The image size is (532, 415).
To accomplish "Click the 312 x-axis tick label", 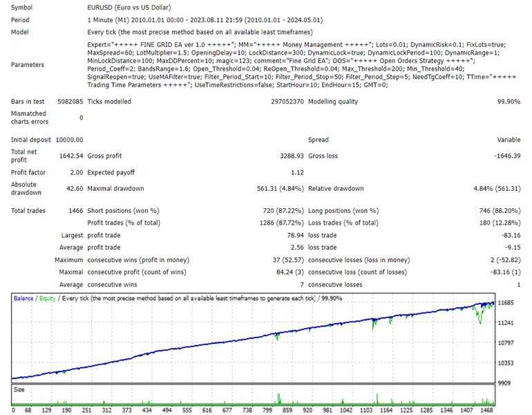I will (x=106, y=410).
